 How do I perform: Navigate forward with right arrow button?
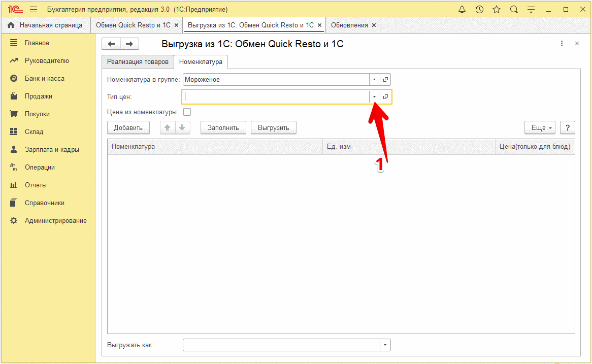pos(129,44)
